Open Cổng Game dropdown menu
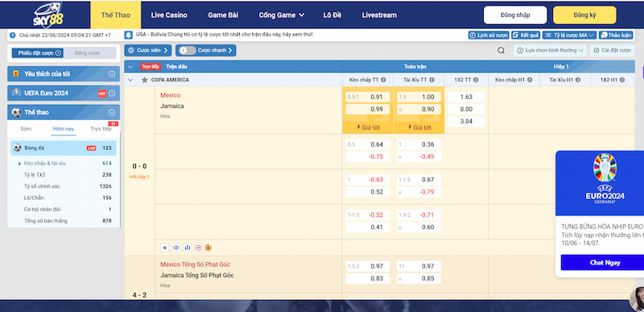The width and height of the screenshot is (644, 312). [x=281, y=15]
